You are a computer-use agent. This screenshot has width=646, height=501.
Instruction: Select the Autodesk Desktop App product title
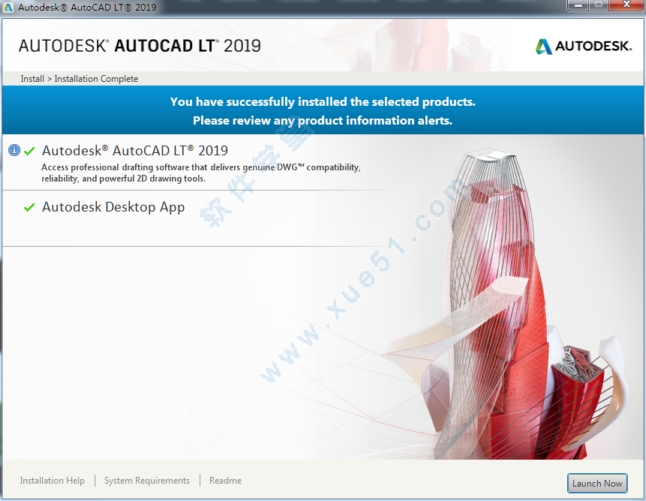pyautogui.click(x=113, y=207)
